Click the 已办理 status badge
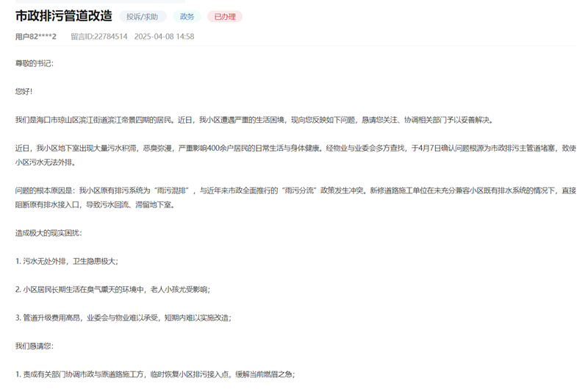588x389 pixels. click(224, 17)
